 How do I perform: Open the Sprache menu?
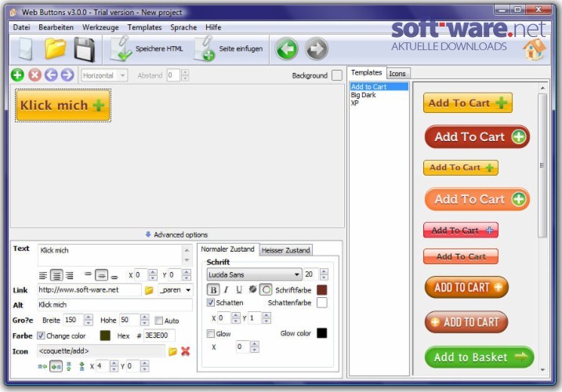[x=183, y=27]
